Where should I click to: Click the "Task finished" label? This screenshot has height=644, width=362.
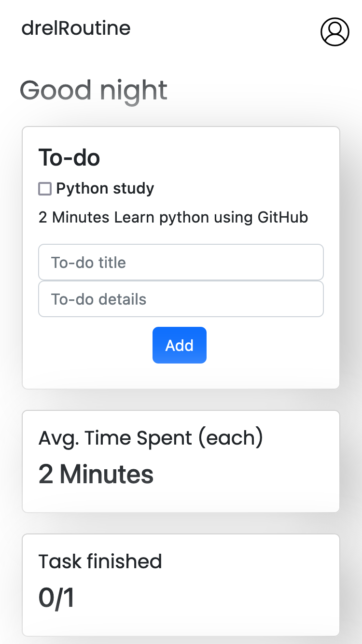point(100,561)
